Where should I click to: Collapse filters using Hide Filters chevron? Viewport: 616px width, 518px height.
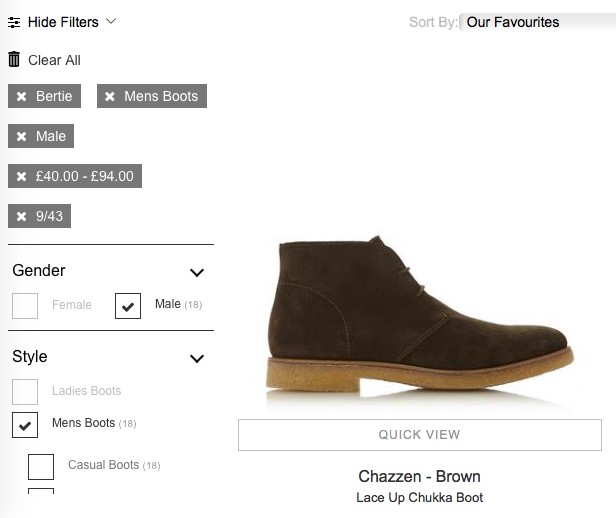point(111,21)
